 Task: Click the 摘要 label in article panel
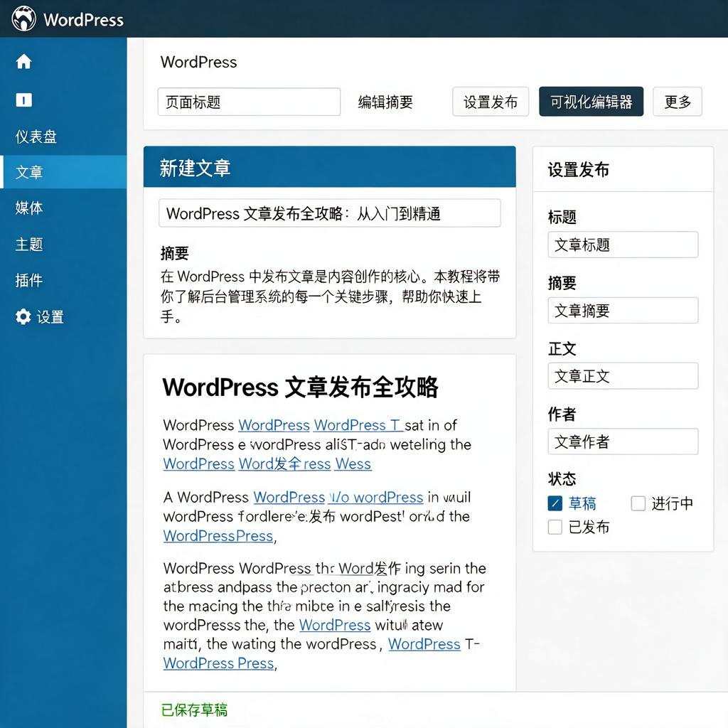[175, 253]
